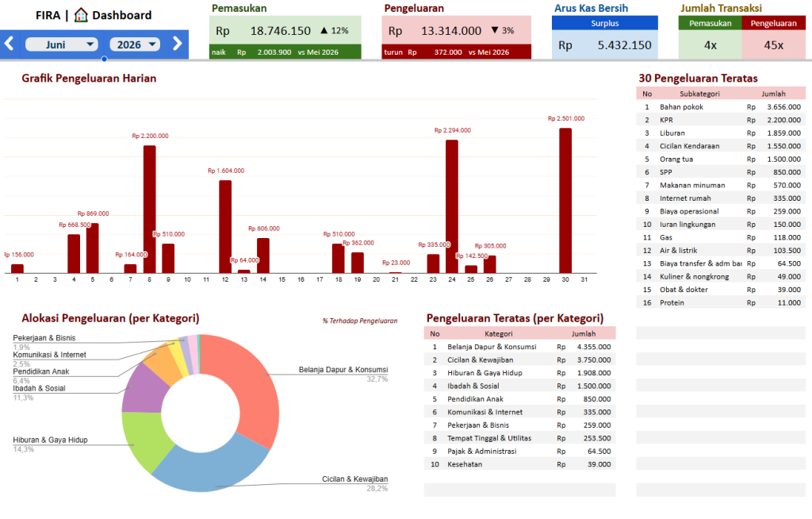This screenshot has height=519, width=812.
Task: Select the Kesehatan table row
Action: pyautogui.click(x=520, y=464)
